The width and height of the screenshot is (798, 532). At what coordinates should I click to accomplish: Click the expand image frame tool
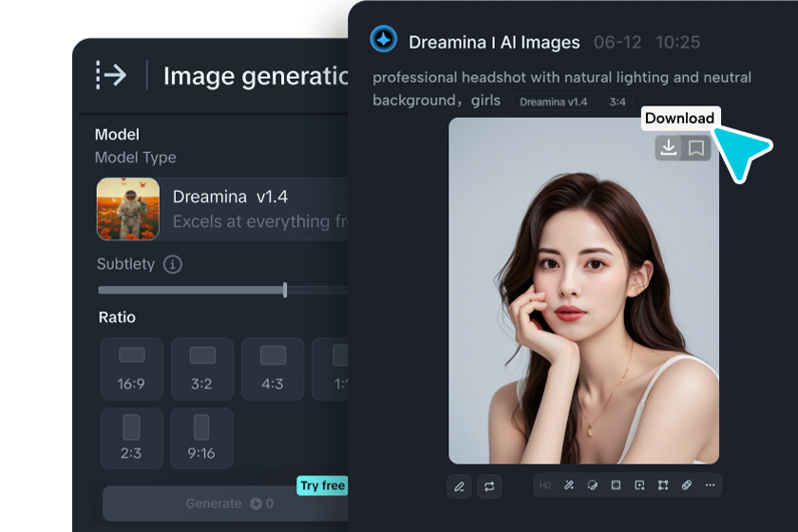coord(616,485)
